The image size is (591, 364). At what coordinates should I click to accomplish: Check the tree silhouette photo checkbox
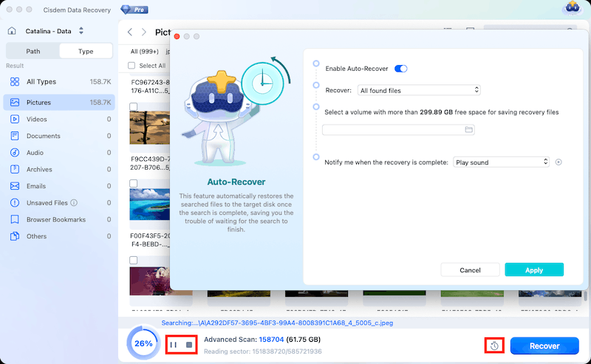pyautogui.click(x=134, y=106)
